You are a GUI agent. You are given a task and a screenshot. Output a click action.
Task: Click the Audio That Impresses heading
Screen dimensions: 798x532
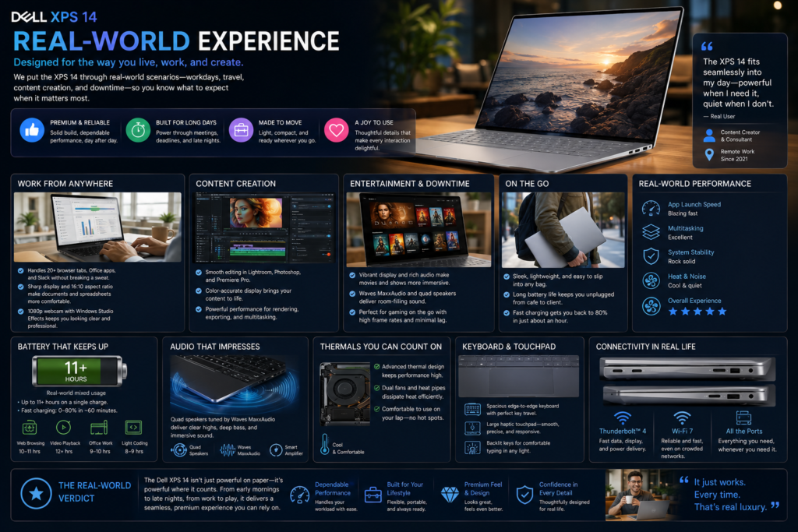[x=215, y=347]
